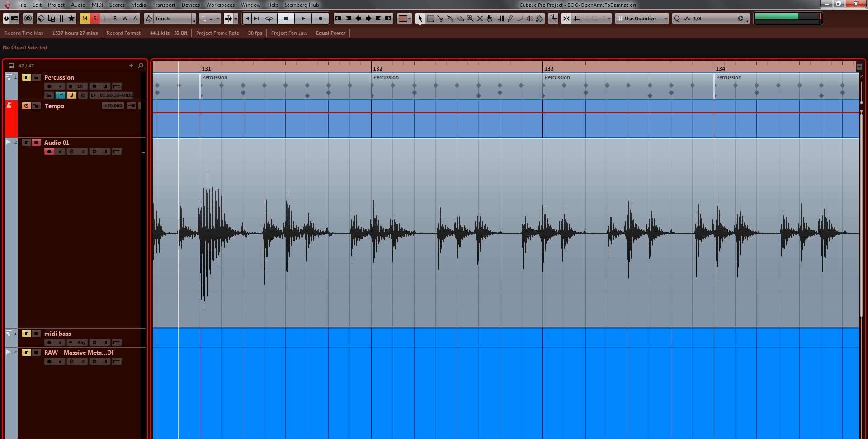Viewport: 868px width, 439px height.
Task: Click the Equal Power pan law value
Action: pyautogui.click(x=330, y=33)
